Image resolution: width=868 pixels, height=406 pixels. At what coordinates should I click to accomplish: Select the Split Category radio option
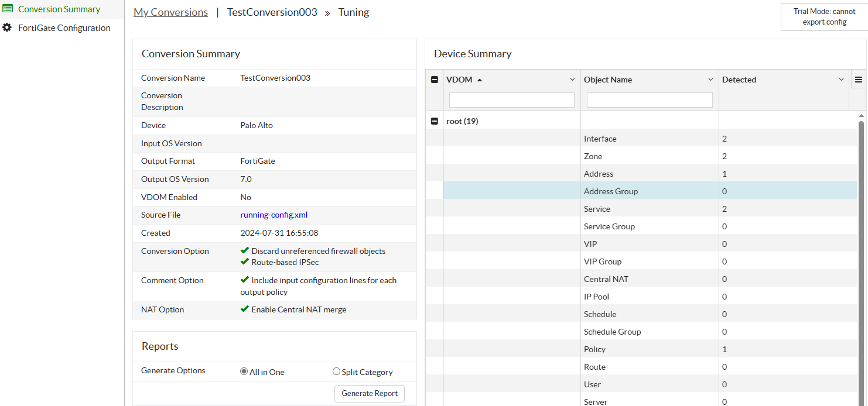point(336,371)
